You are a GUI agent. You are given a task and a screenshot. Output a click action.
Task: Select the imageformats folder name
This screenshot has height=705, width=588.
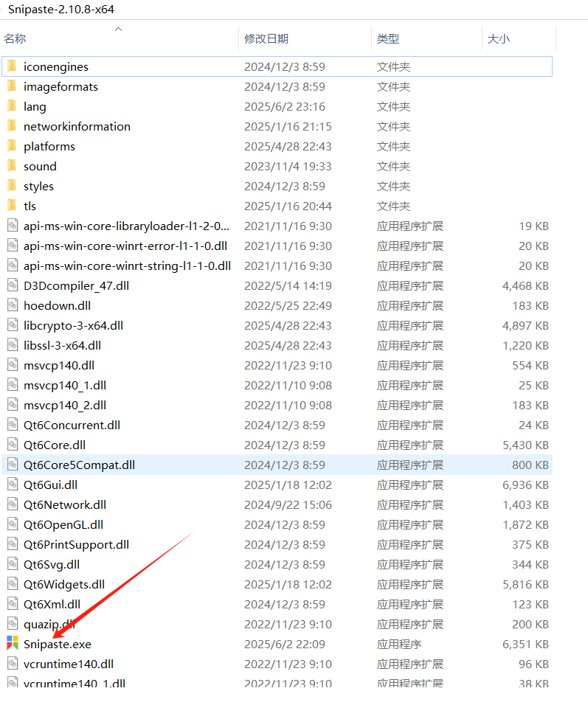point(60,87)
